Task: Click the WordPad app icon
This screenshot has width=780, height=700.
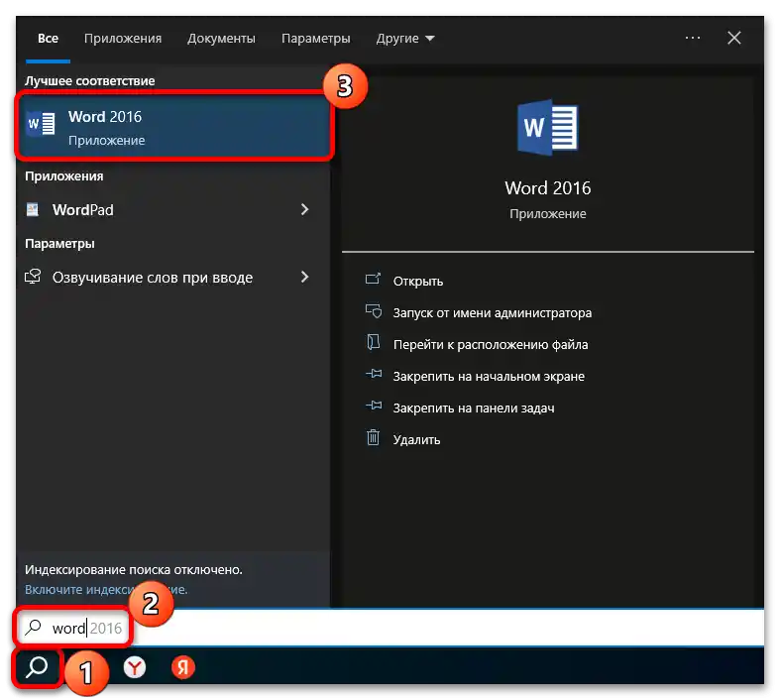Action: tap(34, 210)
